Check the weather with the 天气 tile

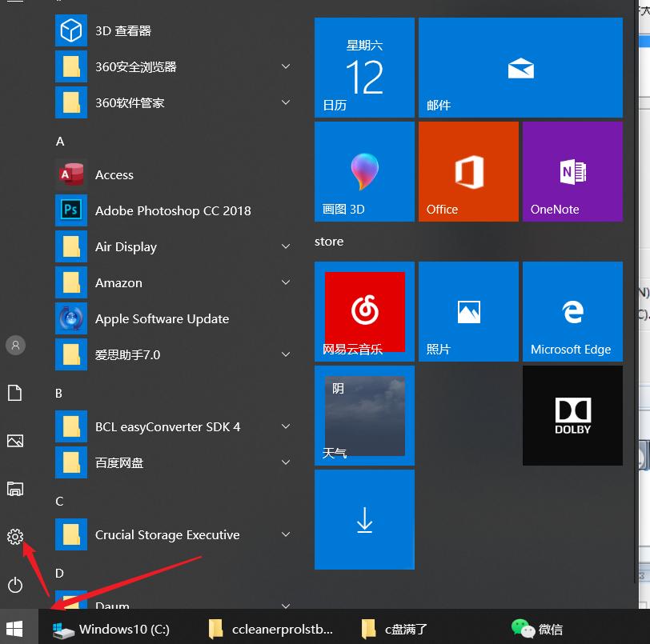click(x=364, y=415)
